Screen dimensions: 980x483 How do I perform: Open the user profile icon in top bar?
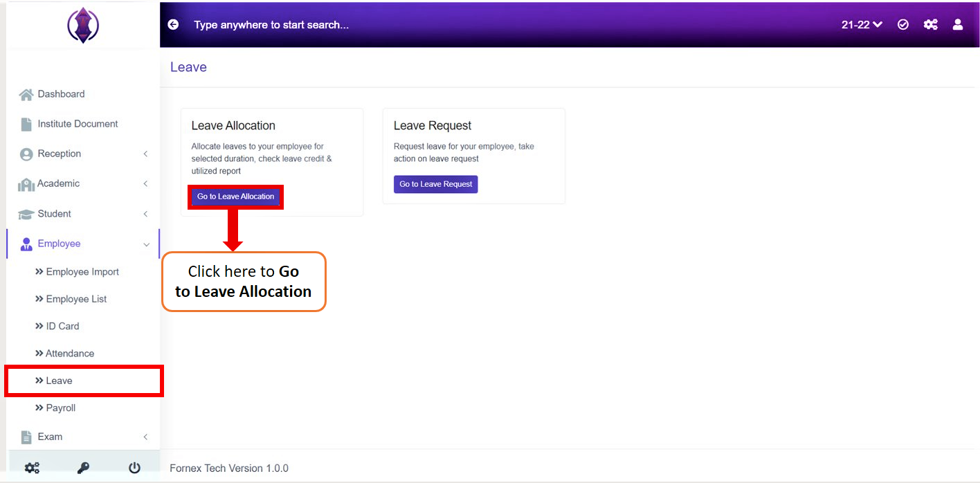coord(958,24)
